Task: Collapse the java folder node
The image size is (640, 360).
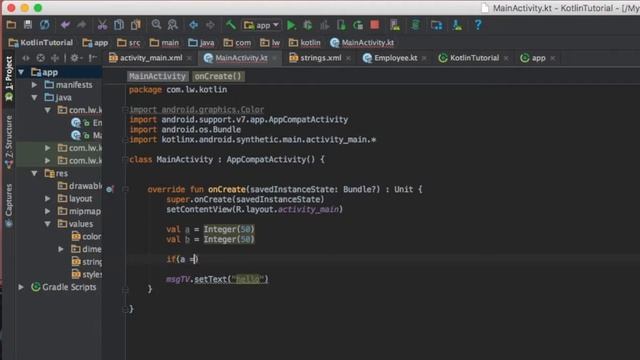Action: tap(35, 98)
